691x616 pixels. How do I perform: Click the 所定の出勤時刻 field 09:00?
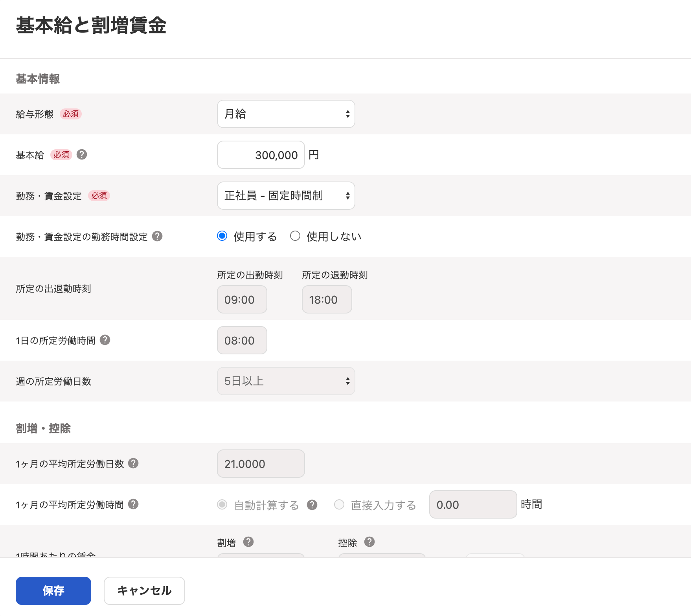(x=242, y=299)
